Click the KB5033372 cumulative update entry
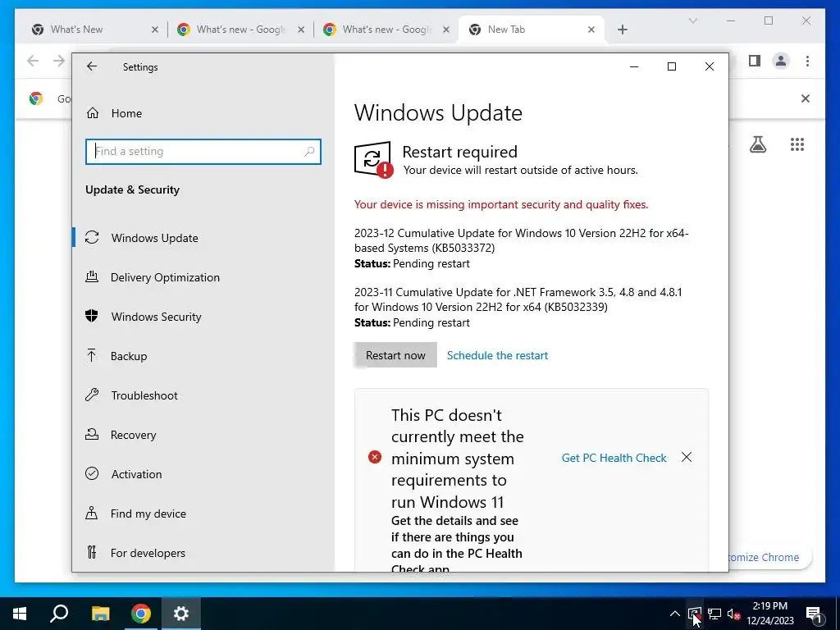The image size is (840, 630). (521, 248)
